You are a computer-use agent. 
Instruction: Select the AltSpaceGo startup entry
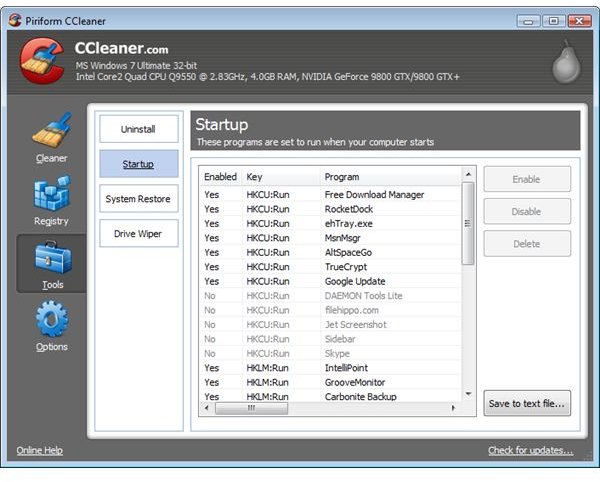tap(330, 252)
